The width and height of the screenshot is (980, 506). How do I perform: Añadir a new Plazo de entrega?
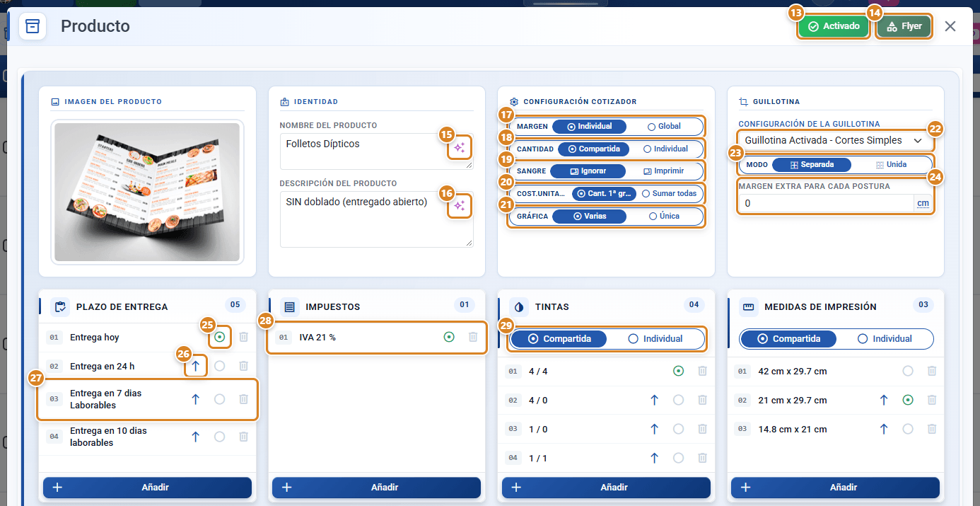[148, 488]
